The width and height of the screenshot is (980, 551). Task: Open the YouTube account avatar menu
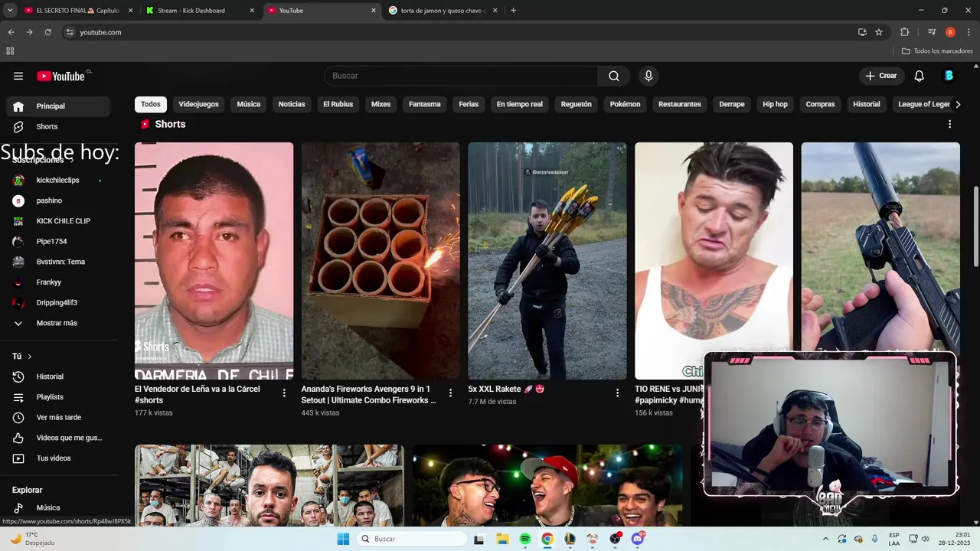[x=949, y=76]
